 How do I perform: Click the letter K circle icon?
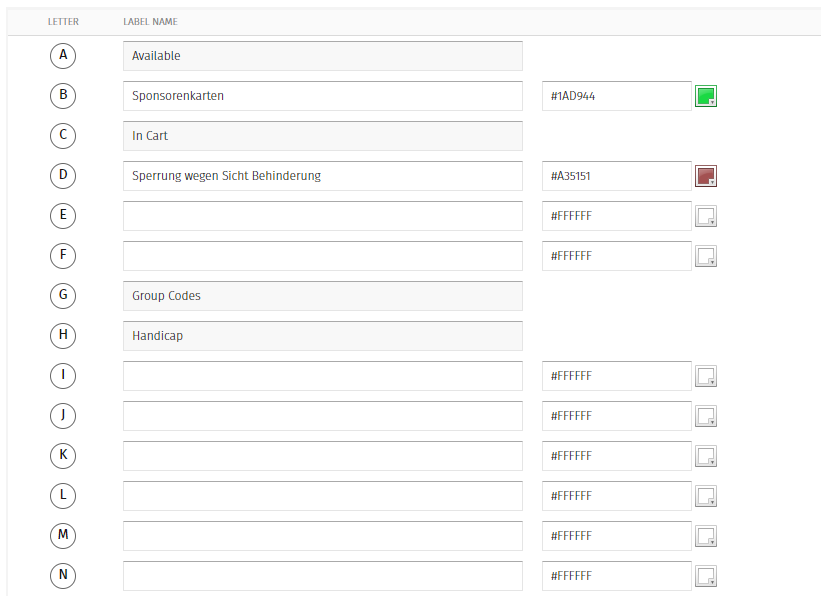click(x=63, y=456)
